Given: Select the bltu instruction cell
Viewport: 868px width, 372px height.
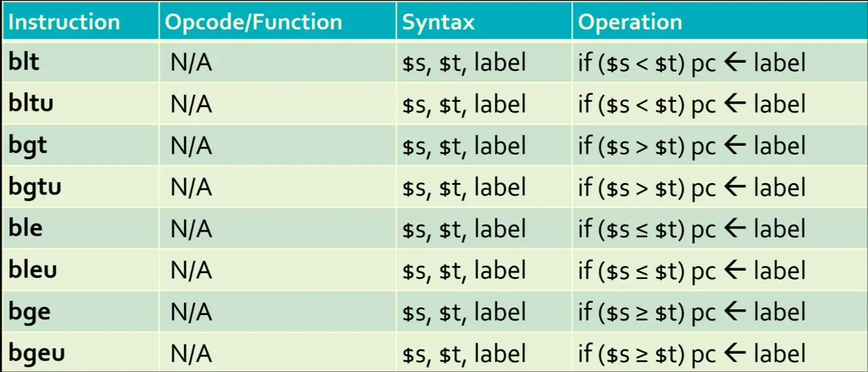Looking at the screenshot, I should 31,104.
